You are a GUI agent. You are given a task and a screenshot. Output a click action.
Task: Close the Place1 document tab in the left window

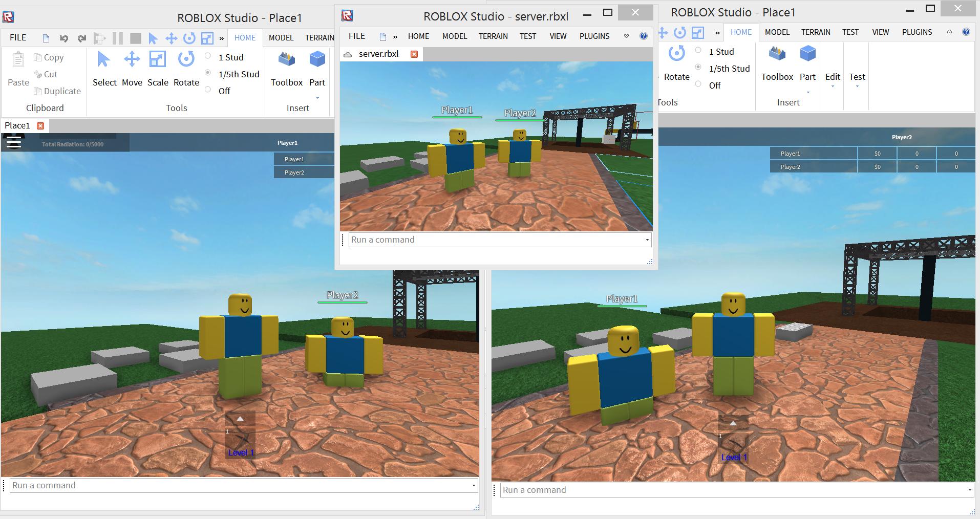[x=40, y=125]
